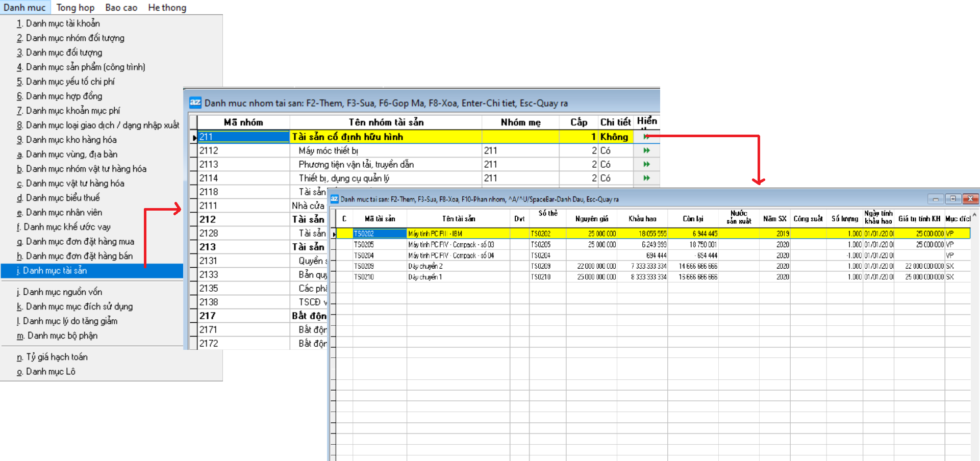Click the Mã nhóm column header

click(243, 122)
